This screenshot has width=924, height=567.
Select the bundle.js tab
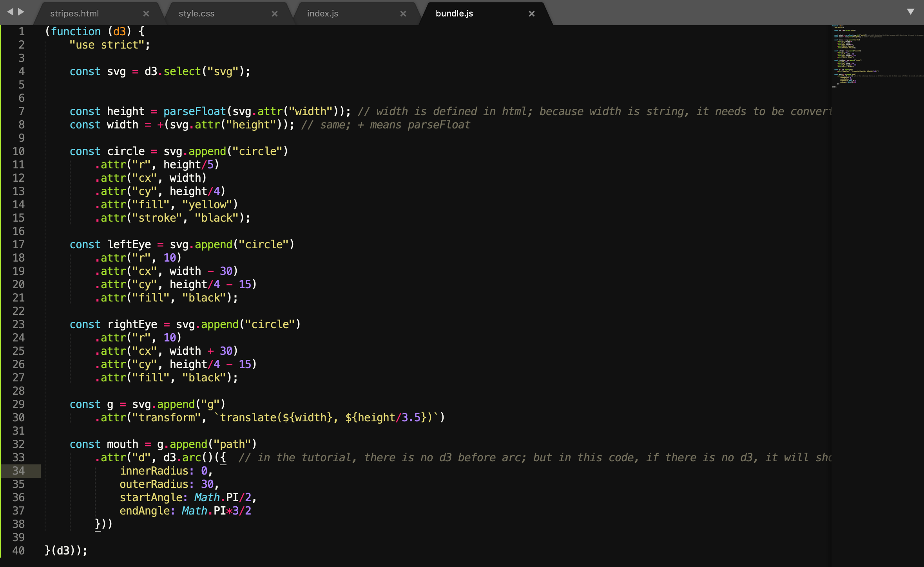[454, 14]
